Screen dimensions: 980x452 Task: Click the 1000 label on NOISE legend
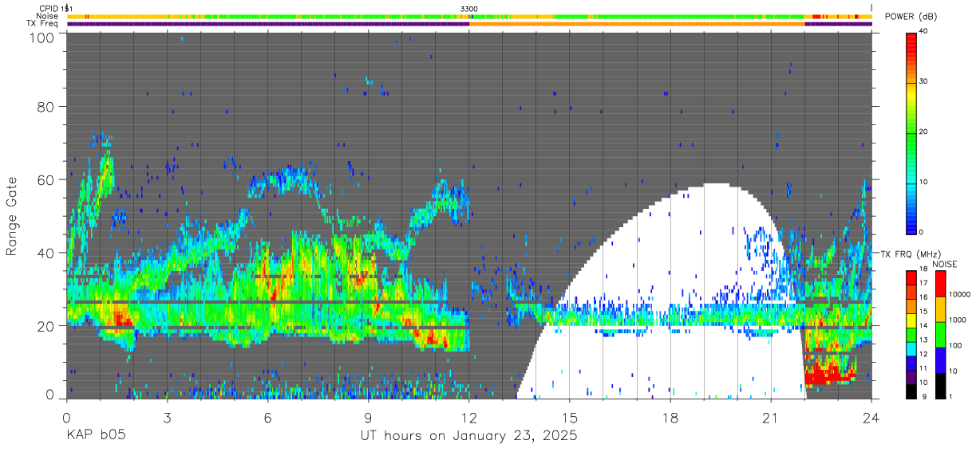coord(959,320)
